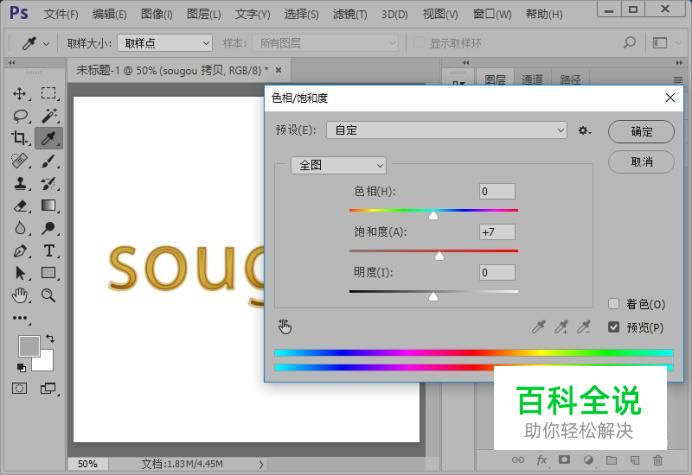Viewport: 692px width, 475px height.
Task: Open the 取样大小 sample size dropdown
Action: coord(165,43)
